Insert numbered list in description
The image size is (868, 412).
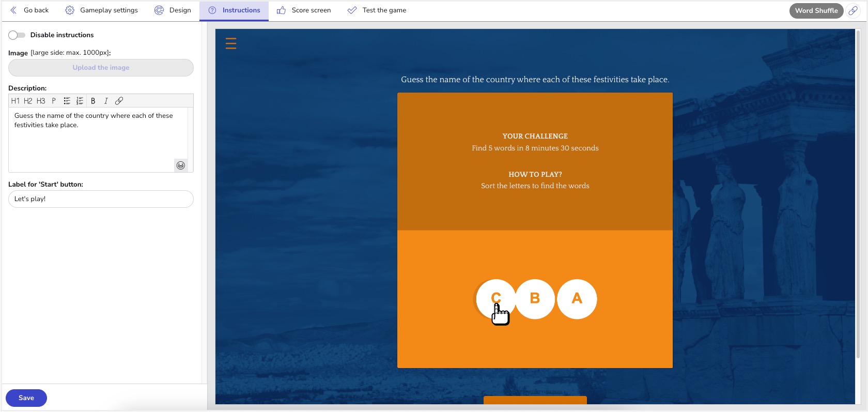pos(80,101)
